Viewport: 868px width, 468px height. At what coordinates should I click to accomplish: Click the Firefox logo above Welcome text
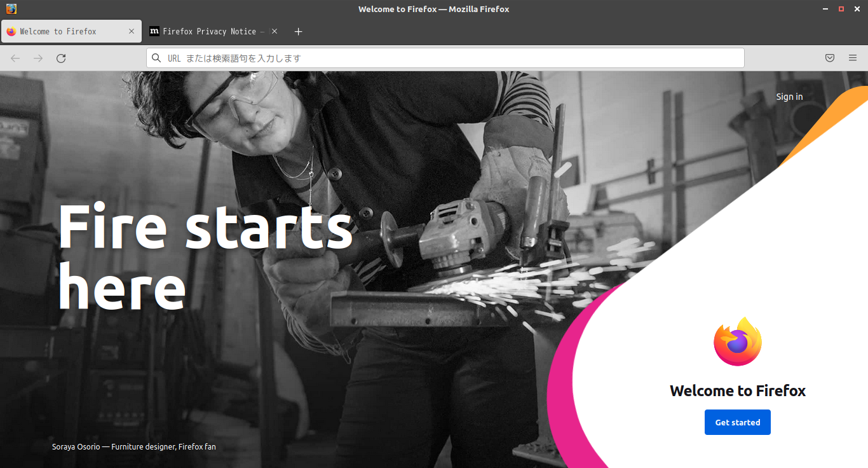738,341
